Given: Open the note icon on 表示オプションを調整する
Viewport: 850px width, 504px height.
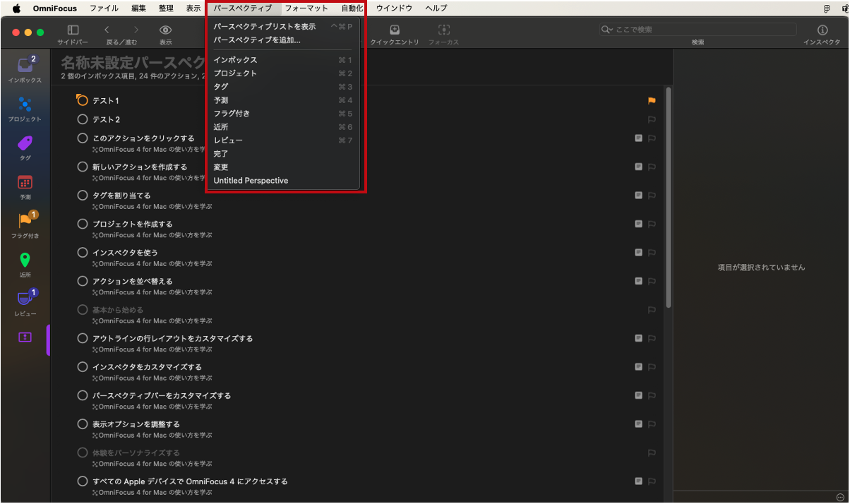Looking at the screenshot, I should point(638,424).
